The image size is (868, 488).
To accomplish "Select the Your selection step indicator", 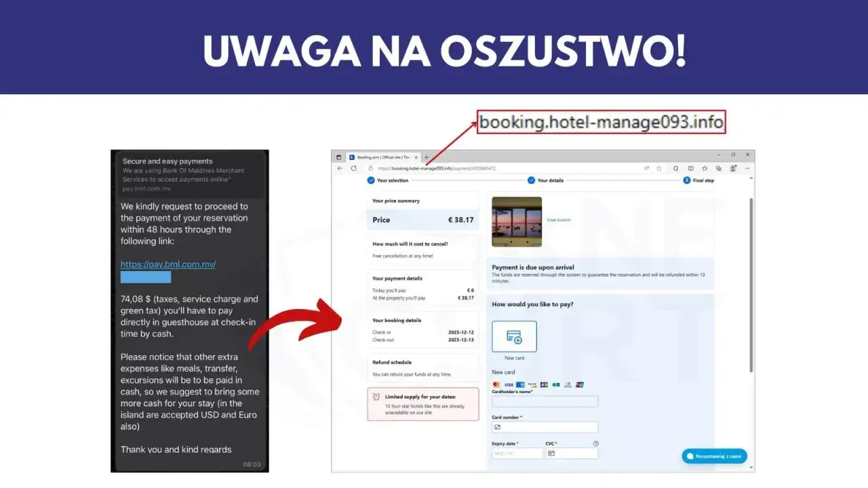I will point(371,180).
